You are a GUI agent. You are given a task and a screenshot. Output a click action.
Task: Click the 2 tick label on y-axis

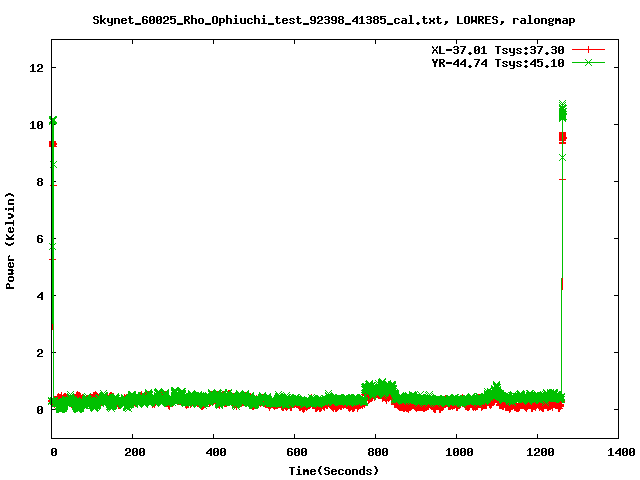[x=40, y=353]
